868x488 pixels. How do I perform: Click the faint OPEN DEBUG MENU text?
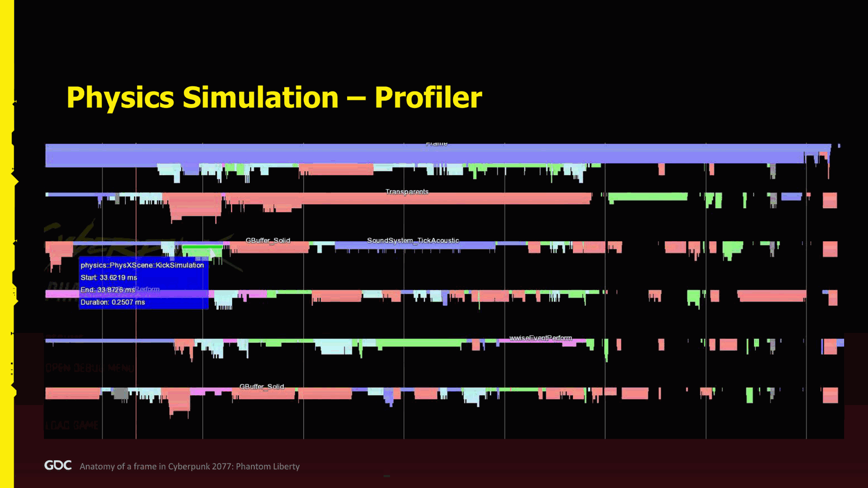tap(89, 368)
